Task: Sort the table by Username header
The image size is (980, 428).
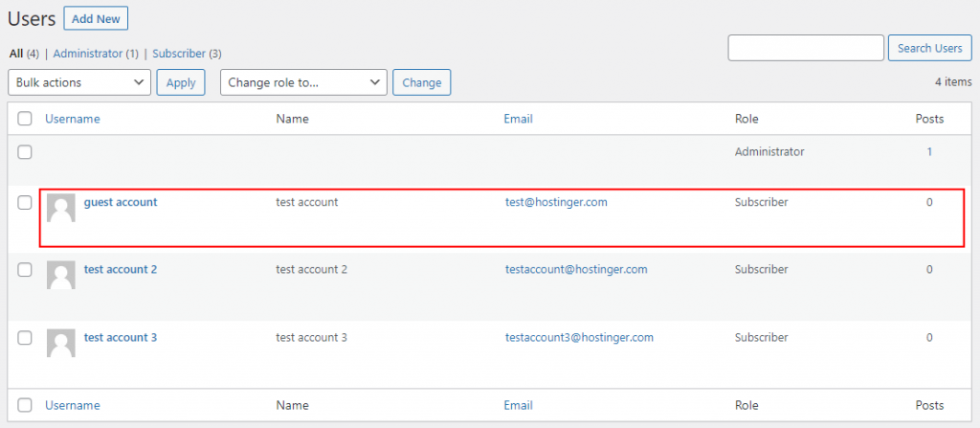Action: (73, 120)
